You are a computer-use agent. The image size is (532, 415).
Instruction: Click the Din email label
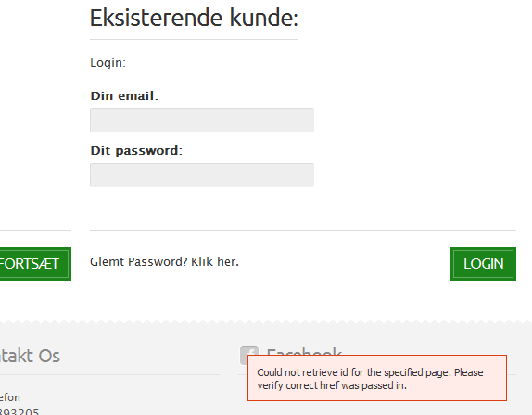click(x=124, y=96)
